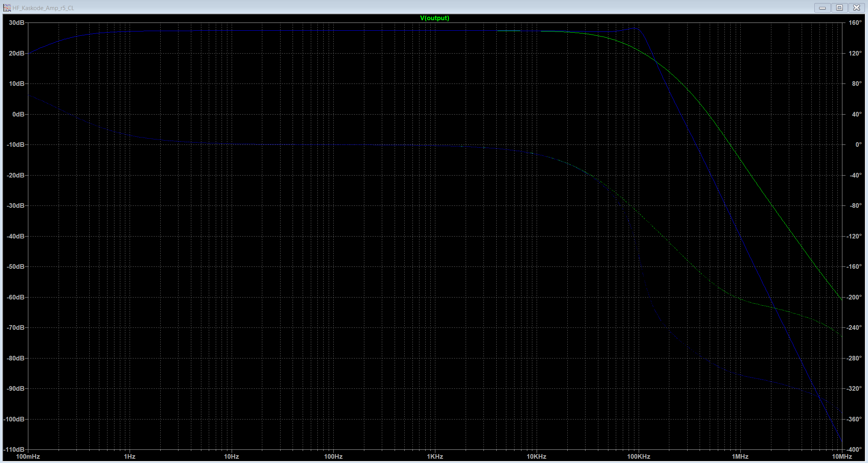868x463 pixels.
Task: Click the -40° phase axis label
Action: pyautogui.click(x=855, y=175)
